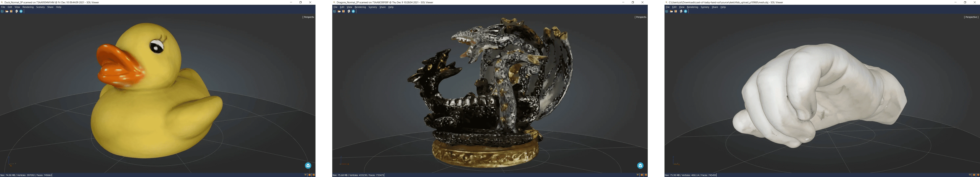
Task: Open the Scenery menu in the Dragons window
Action: point(373,7)
